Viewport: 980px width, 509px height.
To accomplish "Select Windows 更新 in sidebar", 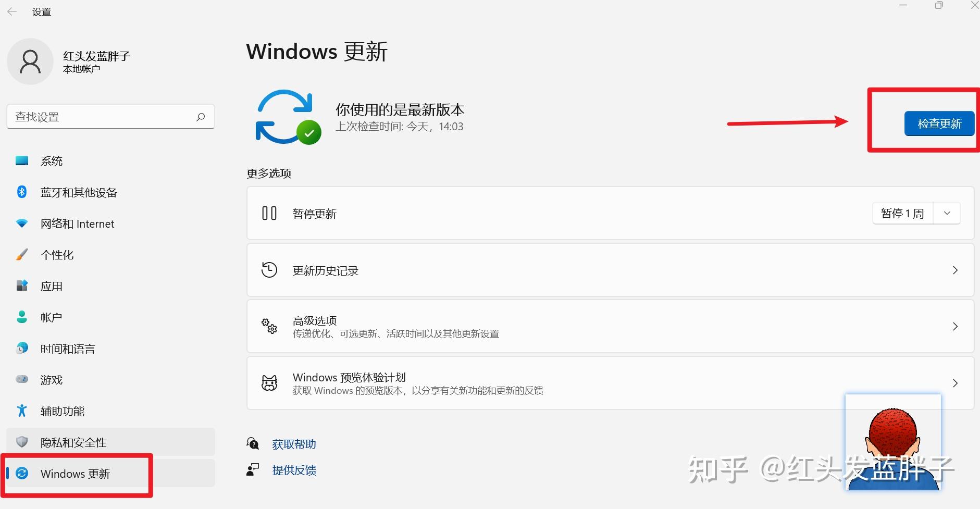I will (x=110, y=473).
